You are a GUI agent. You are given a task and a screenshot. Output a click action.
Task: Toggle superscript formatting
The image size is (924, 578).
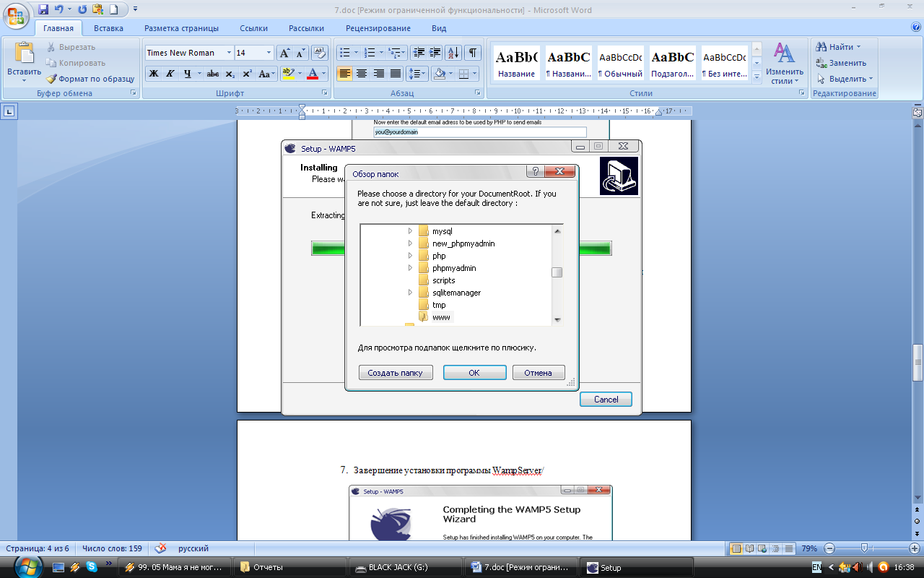pyautogui.click(x=247, y=74)
